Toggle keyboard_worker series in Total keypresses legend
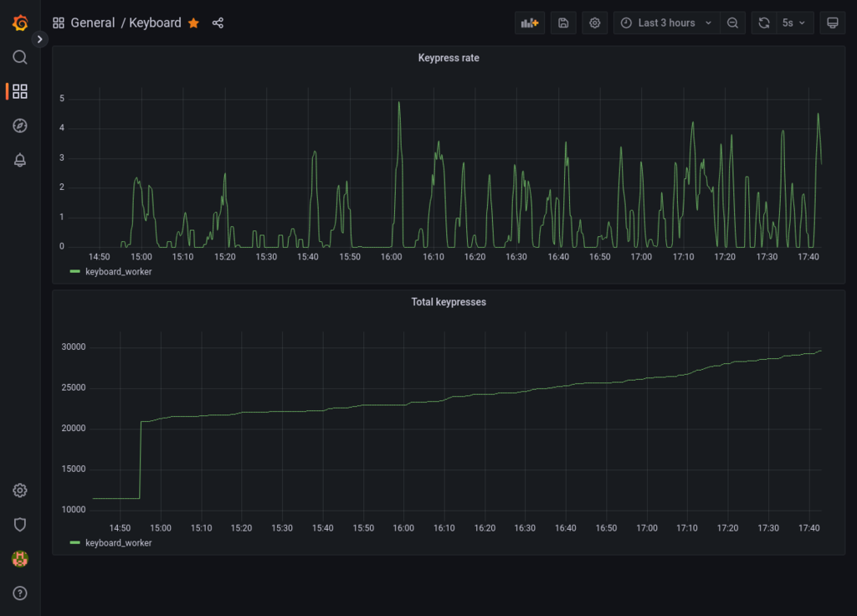The width and height of the screenshot is (857, 616). [x=119, y=542]
